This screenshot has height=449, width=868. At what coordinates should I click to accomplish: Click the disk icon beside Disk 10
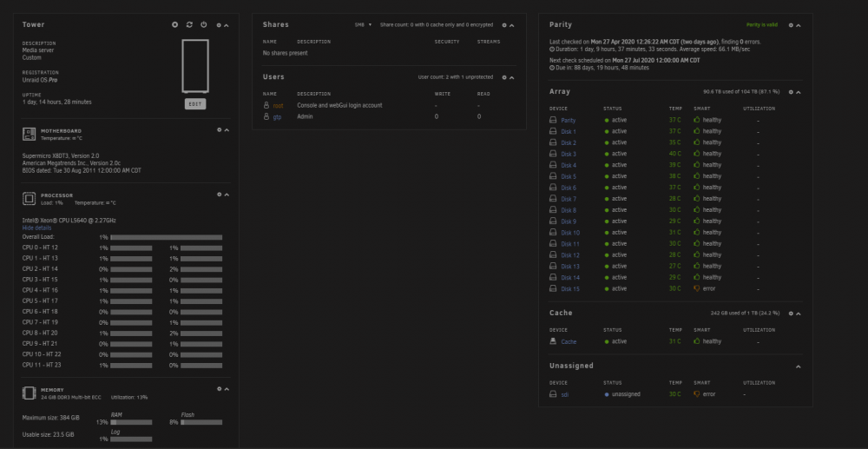553,233
